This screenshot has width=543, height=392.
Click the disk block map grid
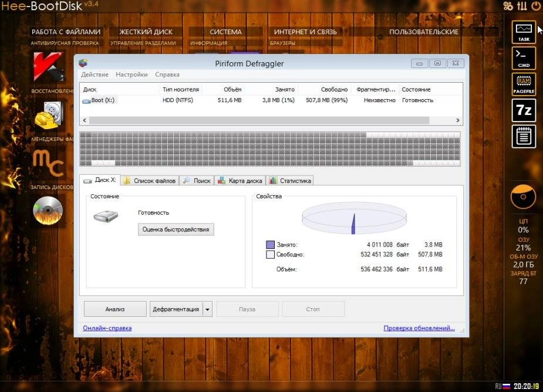click(x=270, y=149)
